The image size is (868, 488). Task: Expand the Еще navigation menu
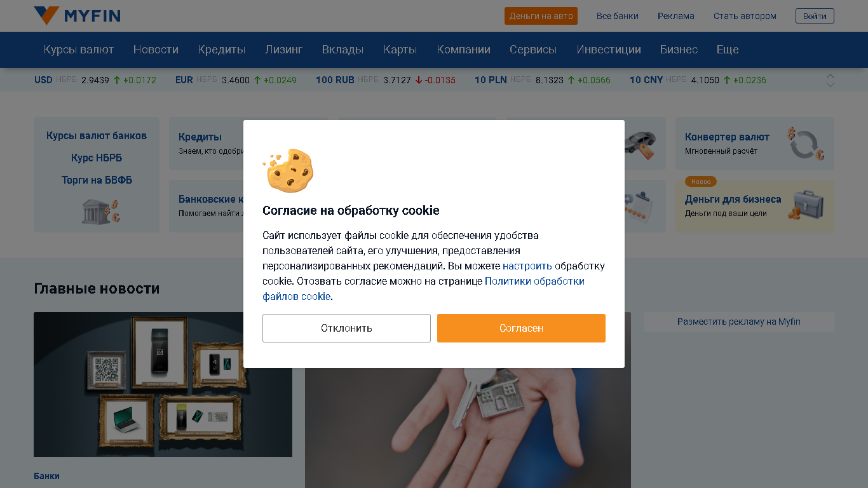pos(728,50)
